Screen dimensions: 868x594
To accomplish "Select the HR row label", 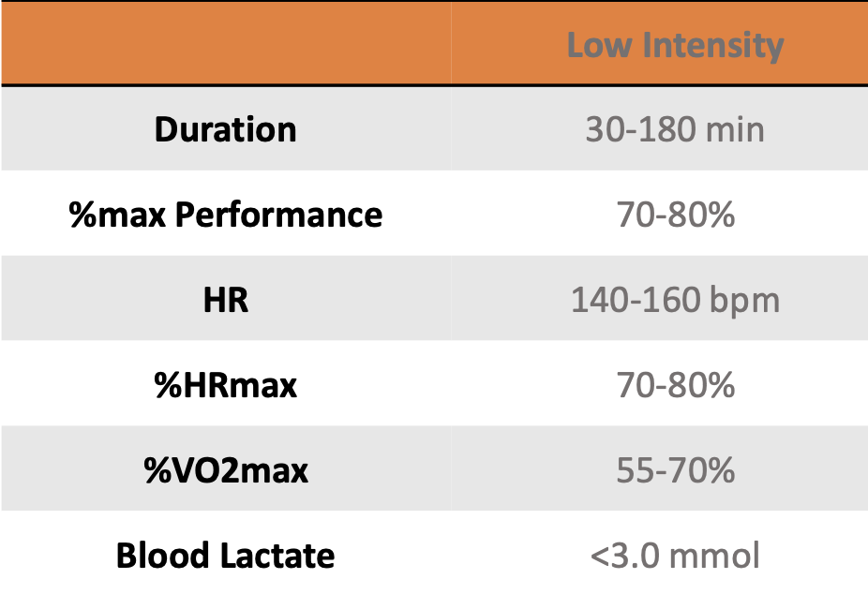I will (x=225, y=300).
